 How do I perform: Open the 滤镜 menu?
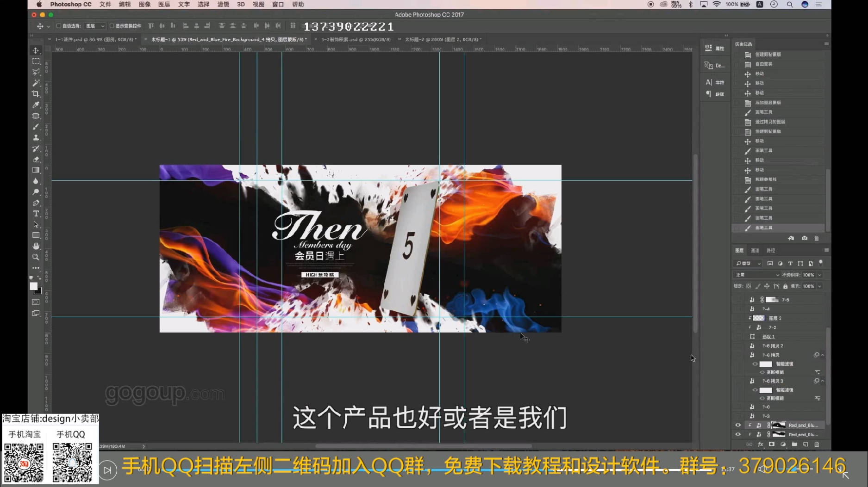223,4
